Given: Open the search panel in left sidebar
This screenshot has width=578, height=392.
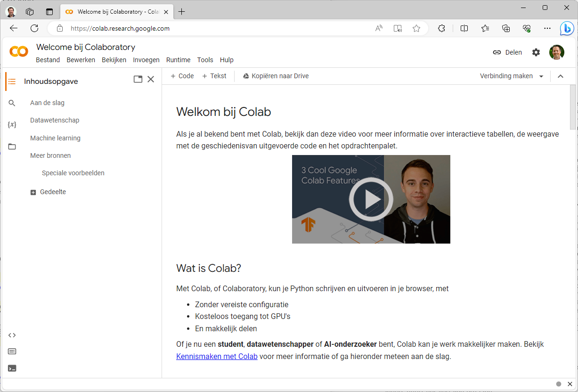Looking at the screenshot, I should pyautogui.click(x=12, y=103).
